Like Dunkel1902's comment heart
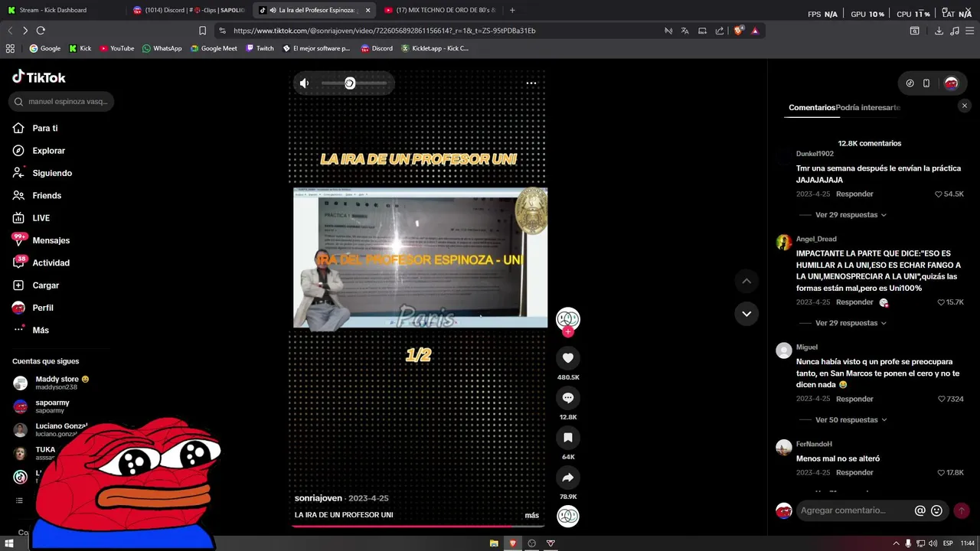This screenshot has width=980, height=551. click(939, 194)
